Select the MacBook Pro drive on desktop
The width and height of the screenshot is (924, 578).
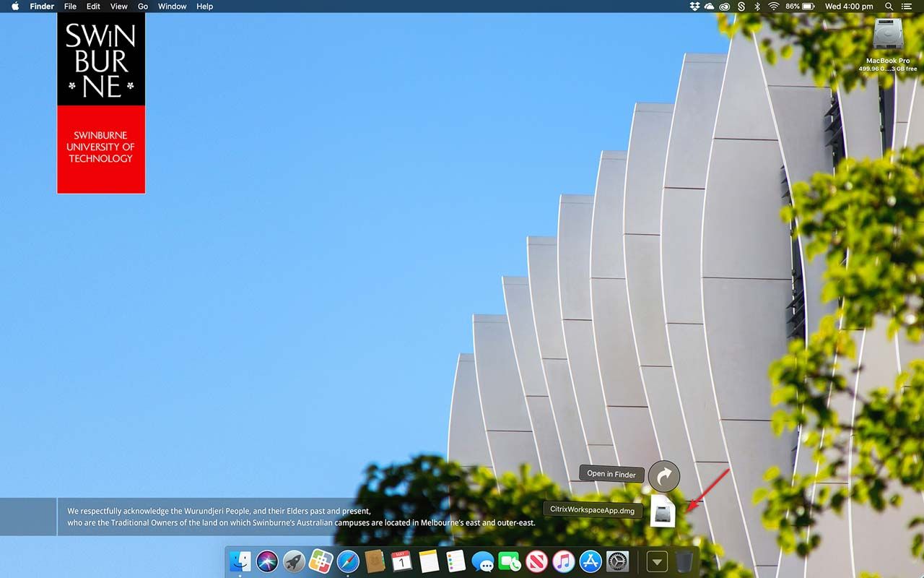point(887,38)
